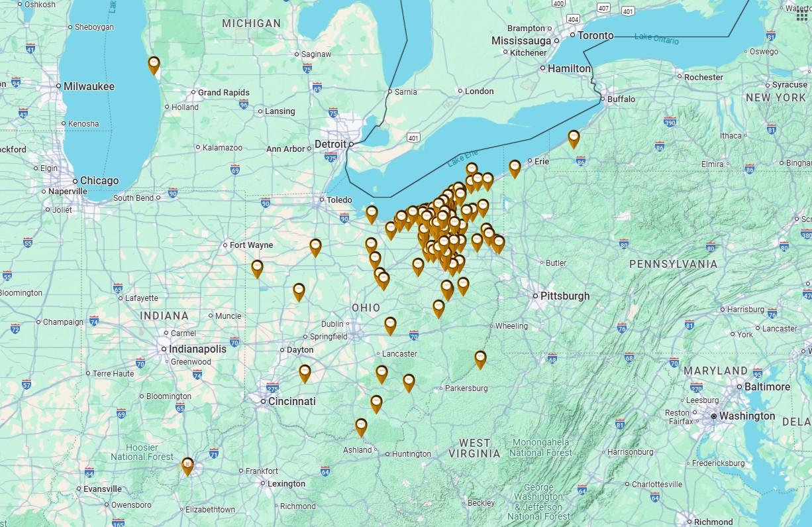Click the southwestern-most pin near Hoosier National Forest
Viewport: 812px width, 527px height.
(187, 465)
